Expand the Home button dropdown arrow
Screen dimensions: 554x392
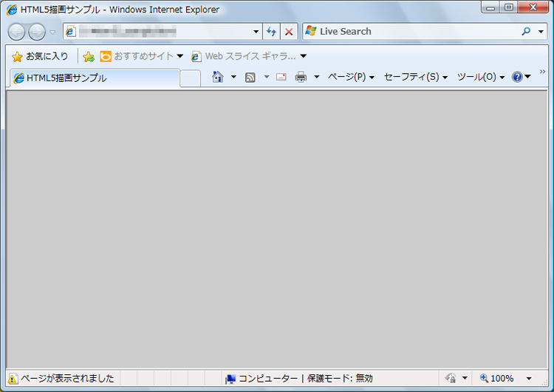[x=233, y=77]
